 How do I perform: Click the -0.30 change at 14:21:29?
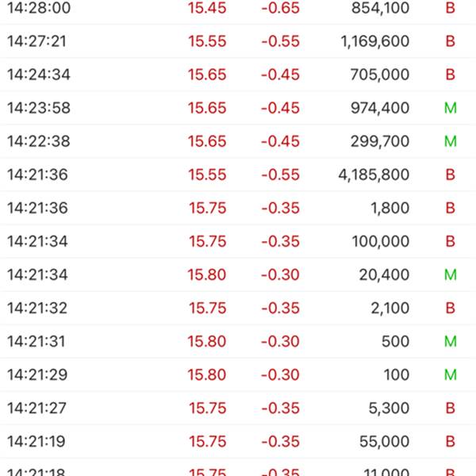tap(281, 375)
